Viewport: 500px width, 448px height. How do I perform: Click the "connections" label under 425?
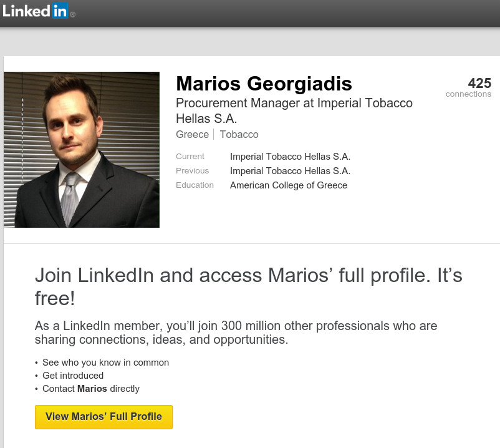click(x=468, y=94)
